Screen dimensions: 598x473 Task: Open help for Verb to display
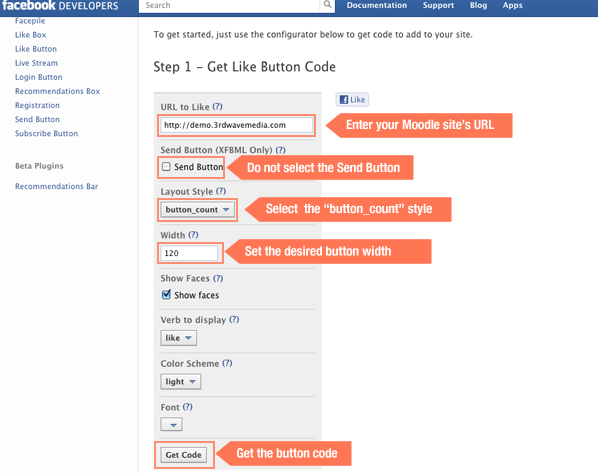234,320
